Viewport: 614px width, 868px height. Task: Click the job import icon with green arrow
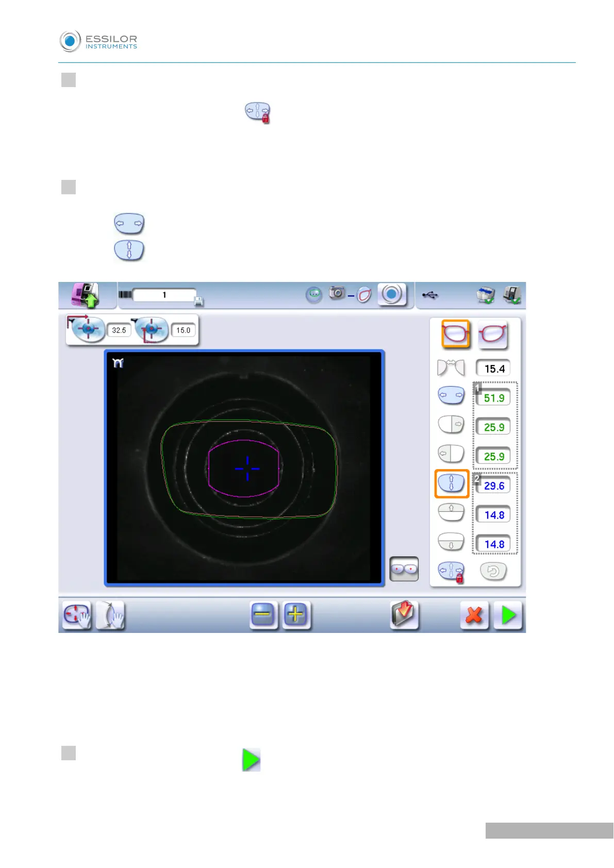[x=85, y=295]
